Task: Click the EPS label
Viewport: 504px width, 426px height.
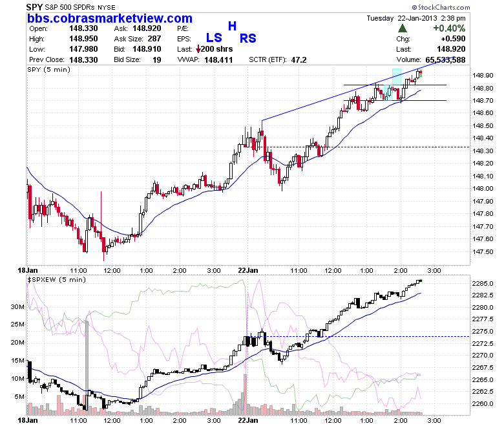Action: [x=184, y=39]
